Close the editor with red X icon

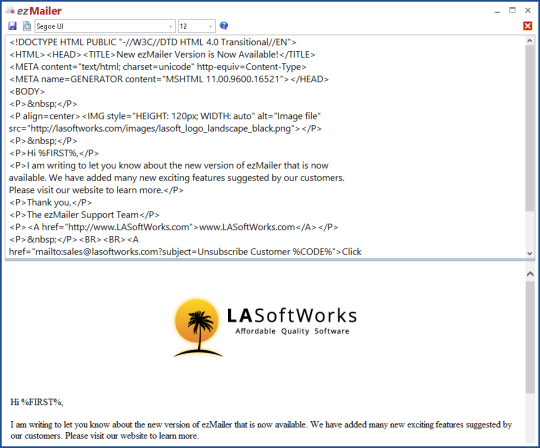[527, 26]
